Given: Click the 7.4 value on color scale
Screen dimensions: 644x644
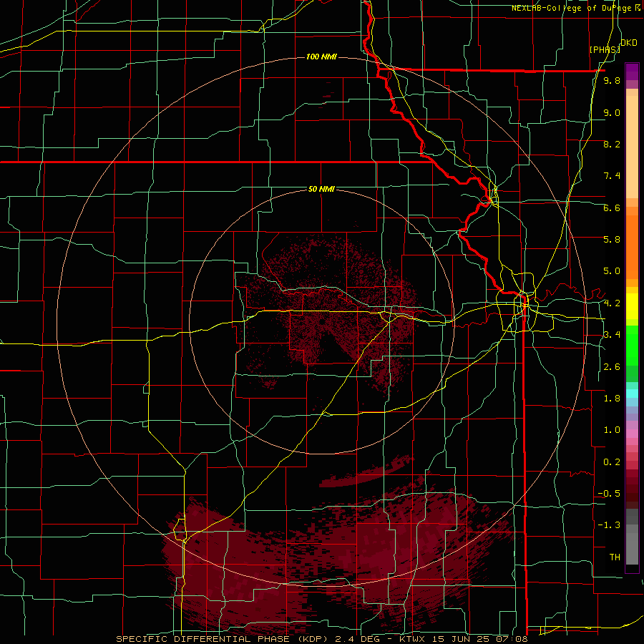Looking at the screenshot, I should [x=612, y=176].
